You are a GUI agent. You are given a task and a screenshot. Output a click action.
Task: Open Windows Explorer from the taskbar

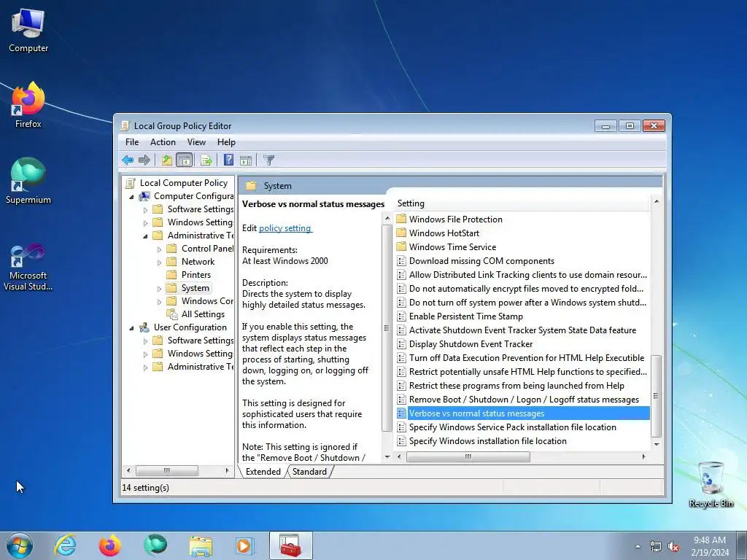(x=201, y=545)
